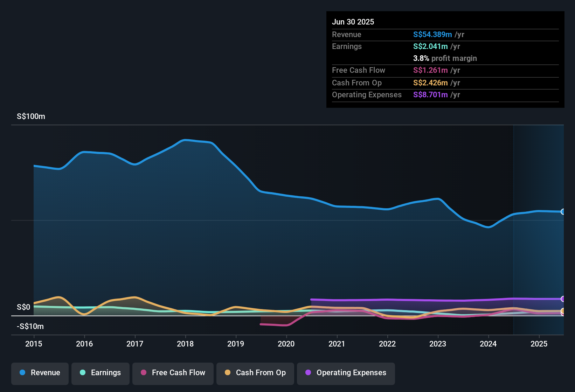Toggle the Revenue legend series
This screenshot has width=575, height=392.
pos(40,373)
